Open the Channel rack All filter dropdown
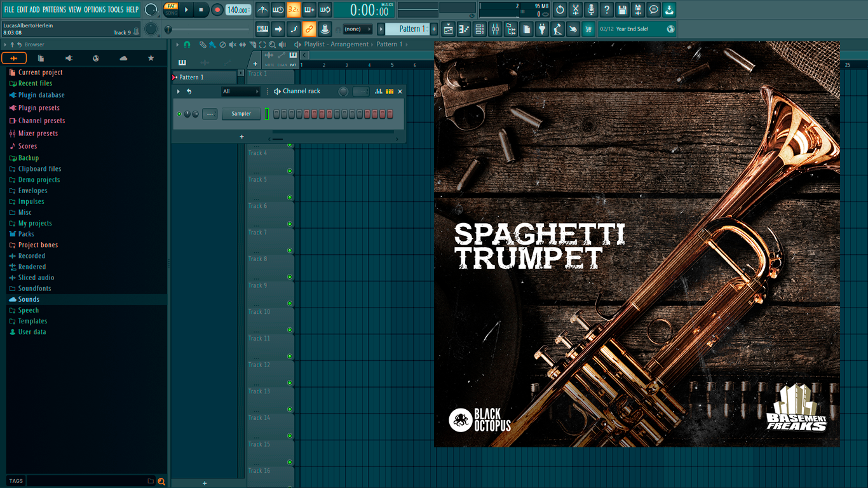 (241, 91)
